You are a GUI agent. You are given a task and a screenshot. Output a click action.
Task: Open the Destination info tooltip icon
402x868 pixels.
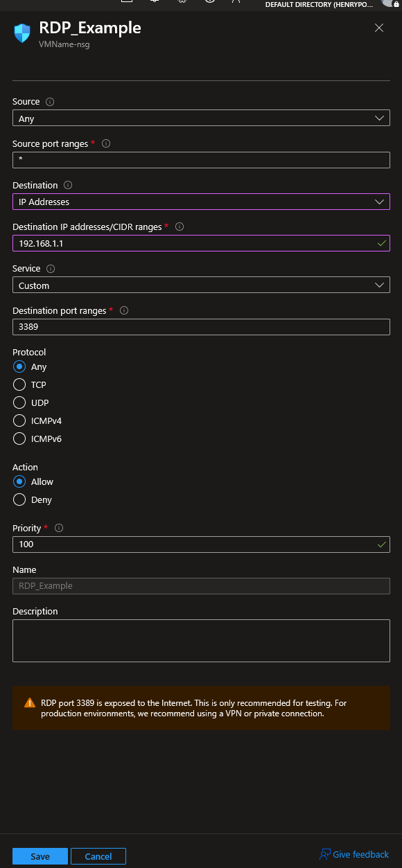click(67, 185)
